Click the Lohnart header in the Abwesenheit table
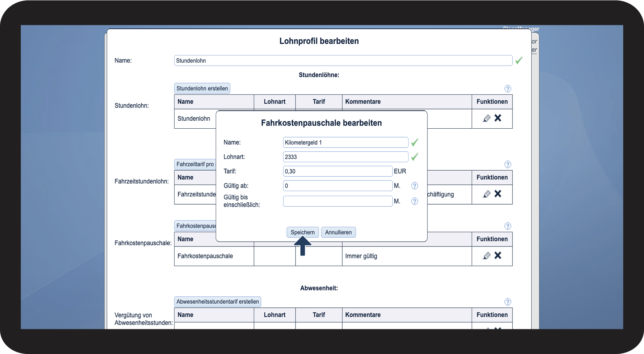This screenshot has width=644, height=354. (x=275, y=315)
